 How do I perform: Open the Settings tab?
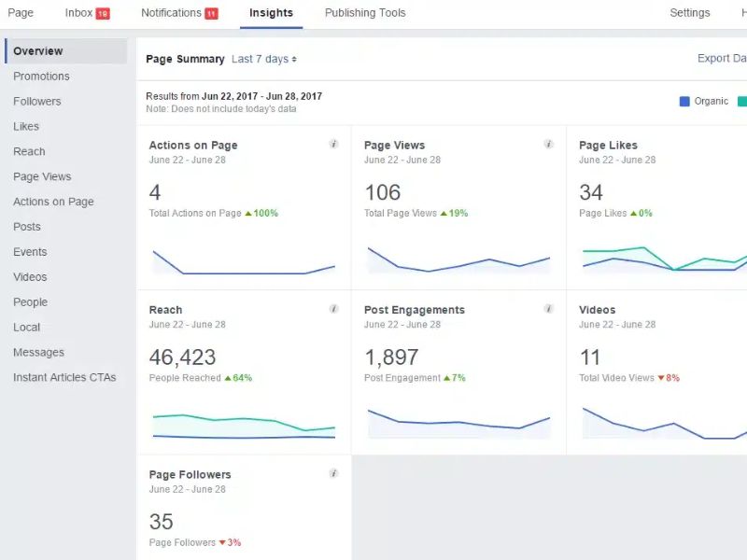tap(689, 13)
